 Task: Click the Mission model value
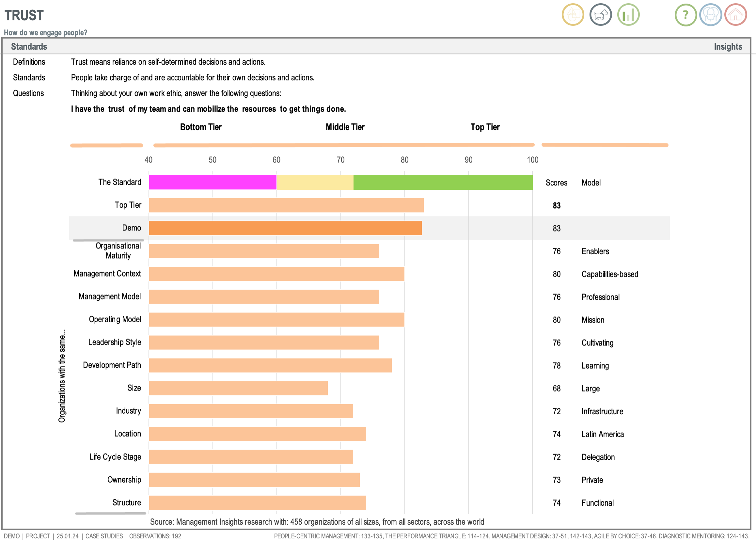(x=593, y=320)
